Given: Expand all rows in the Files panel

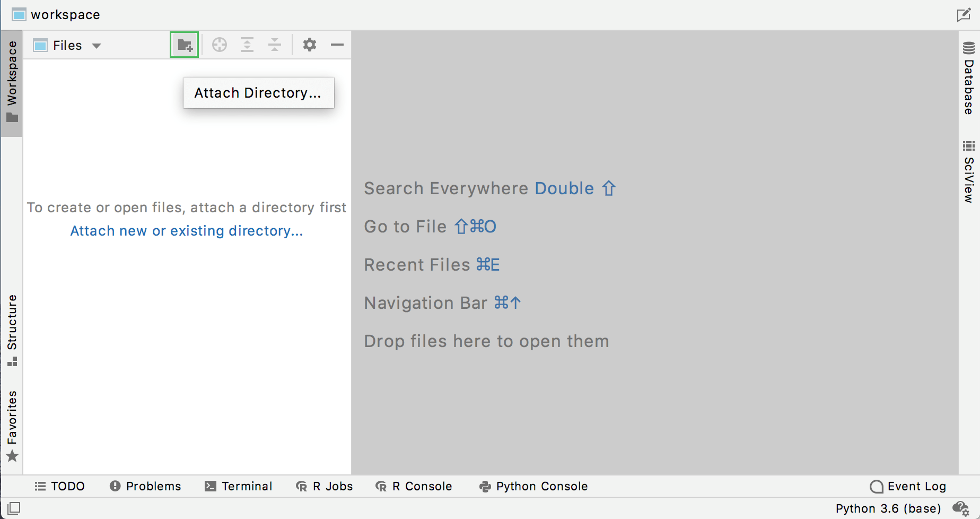Looking at the screenshot, I should click(x=247, y=45).
